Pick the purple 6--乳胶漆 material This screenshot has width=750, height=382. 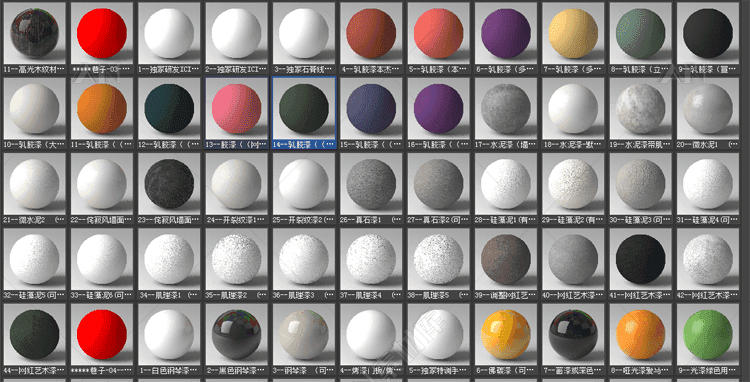[x=506, y=33]
